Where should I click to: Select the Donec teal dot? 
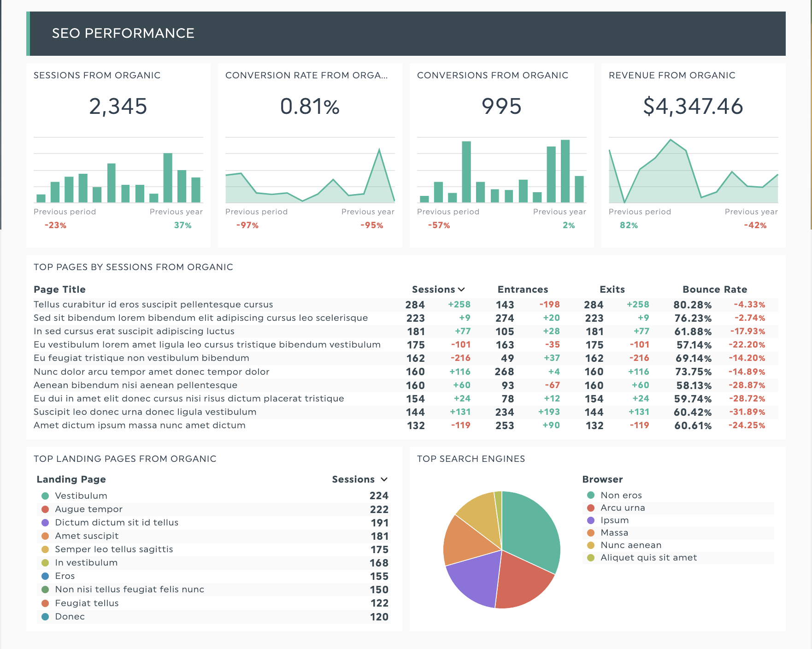tap(45, 617)
